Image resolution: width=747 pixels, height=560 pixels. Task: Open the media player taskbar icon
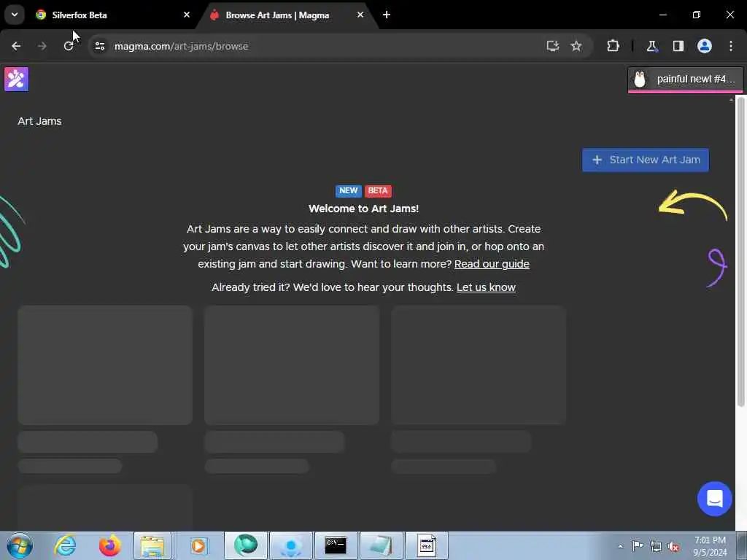click(197, 545)
